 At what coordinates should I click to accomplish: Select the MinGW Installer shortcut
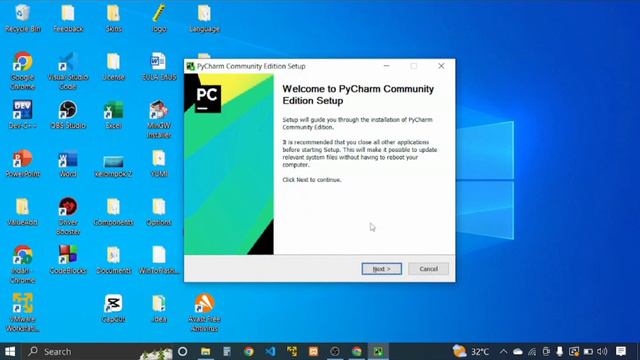[x=159, y=119]
